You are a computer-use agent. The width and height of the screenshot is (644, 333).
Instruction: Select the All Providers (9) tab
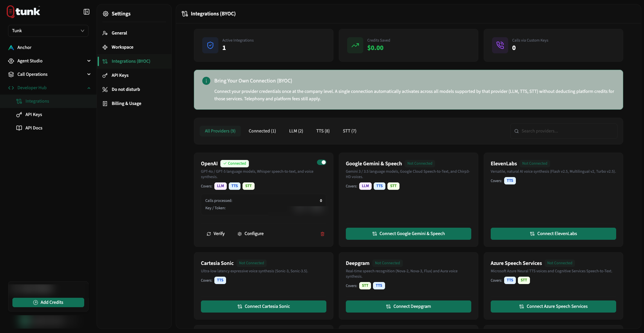tap(220, 131)
